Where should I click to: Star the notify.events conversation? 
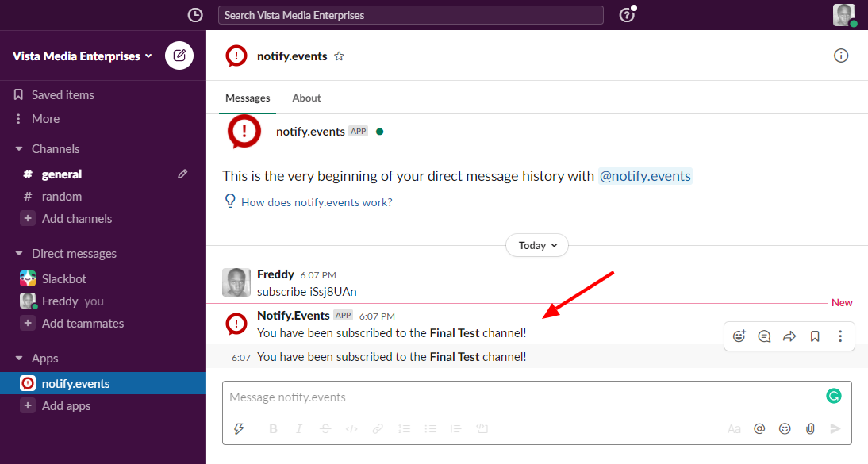(x=339, y=56)
